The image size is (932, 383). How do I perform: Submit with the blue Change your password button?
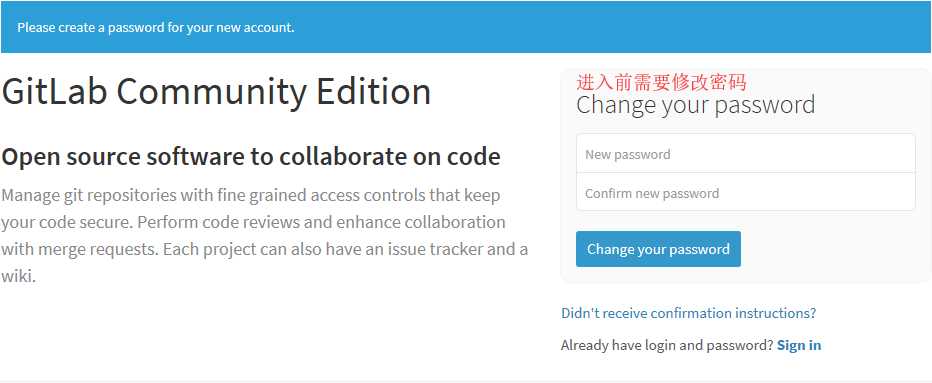click(x=658, y=249)
